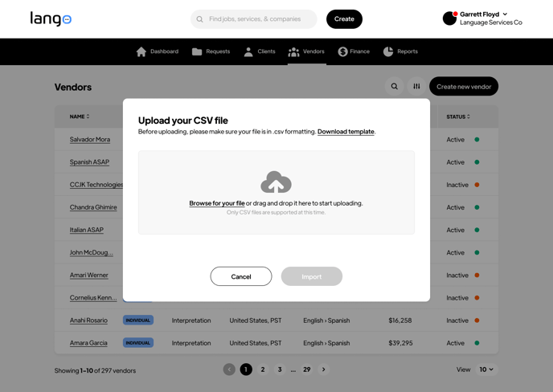
Task: Go to page 2
Action: (263, 370)
